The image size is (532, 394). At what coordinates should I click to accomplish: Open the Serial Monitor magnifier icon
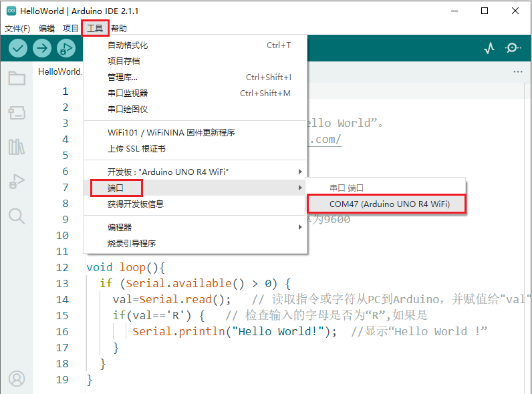513,48
